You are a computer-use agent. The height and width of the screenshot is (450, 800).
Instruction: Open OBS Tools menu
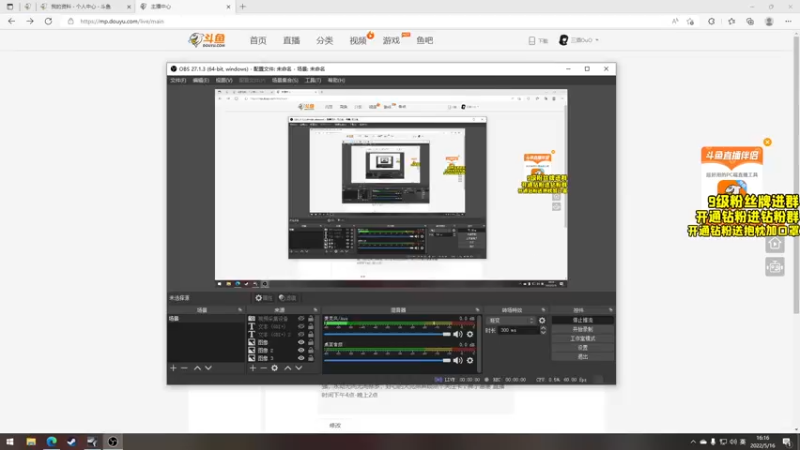point(313,81)
